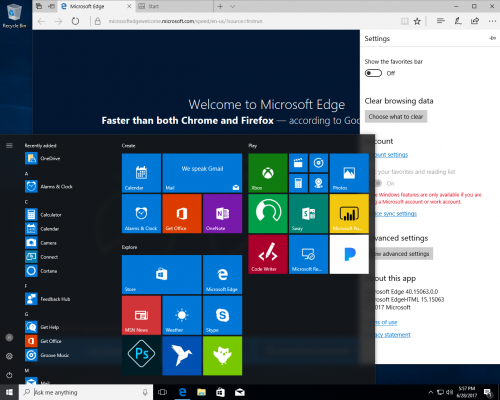Expand the Start menu hamburger button
The image size is (500, 400).
point(9,145)
